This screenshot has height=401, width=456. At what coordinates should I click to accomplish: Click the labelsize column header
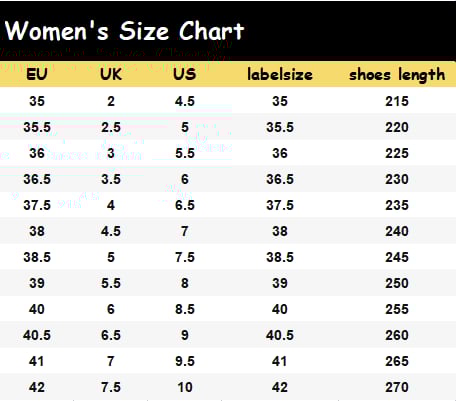point(280,74)
